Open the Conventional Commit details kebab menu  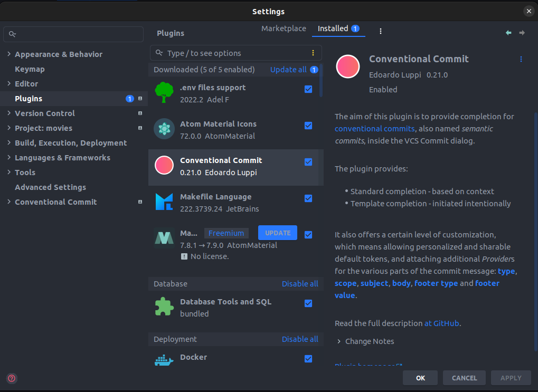pos(521,59)
